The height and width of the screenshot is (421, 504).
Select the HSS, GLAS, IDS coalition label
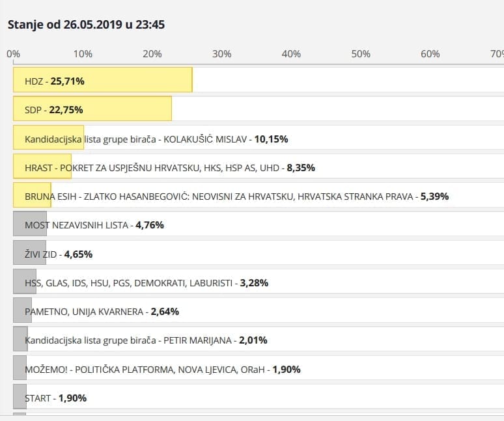click(x=147, y=282)
